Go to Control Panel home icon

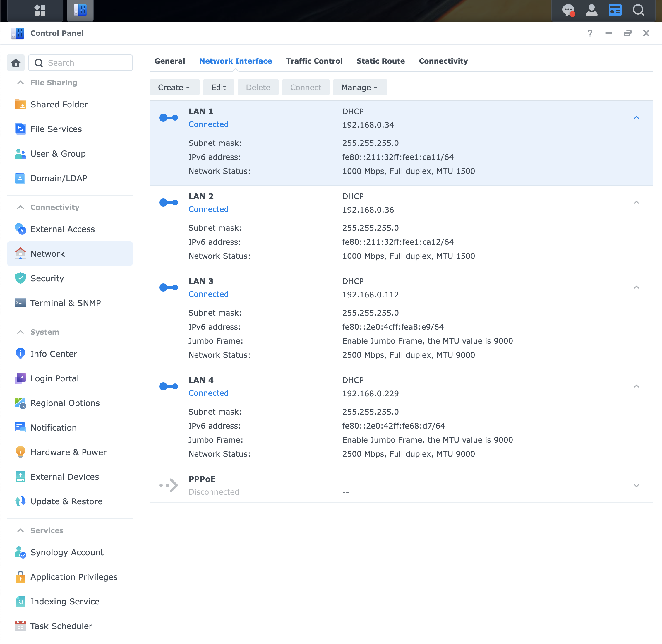[16, 63]
